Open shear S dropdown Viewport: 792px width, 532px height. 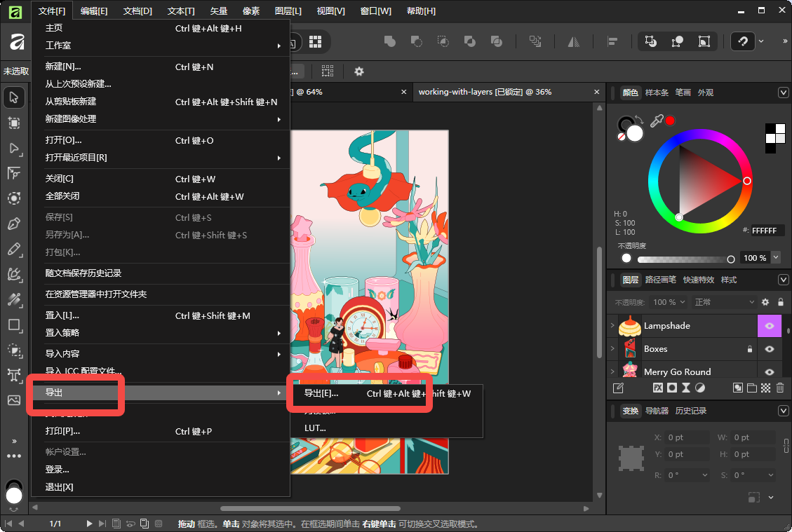tap(771, 475)
